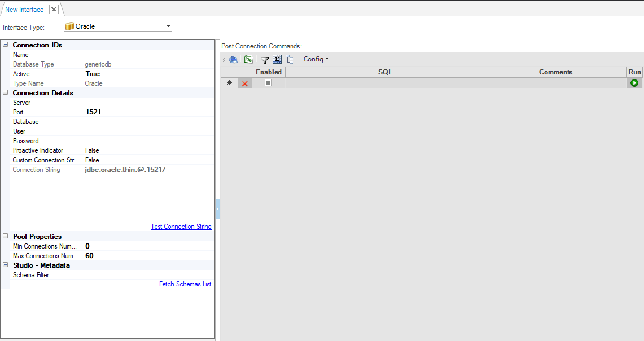The height and width of the screenshot is (341, 644).
Task: Select the filter icon above the SQL grid
Action: tap(264, 59)
